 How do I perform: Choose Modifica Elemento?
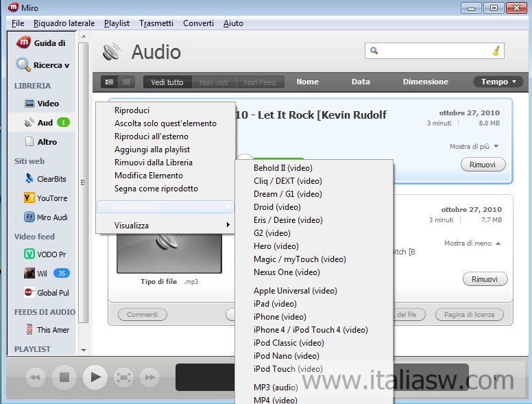click(x=166, y=176)
